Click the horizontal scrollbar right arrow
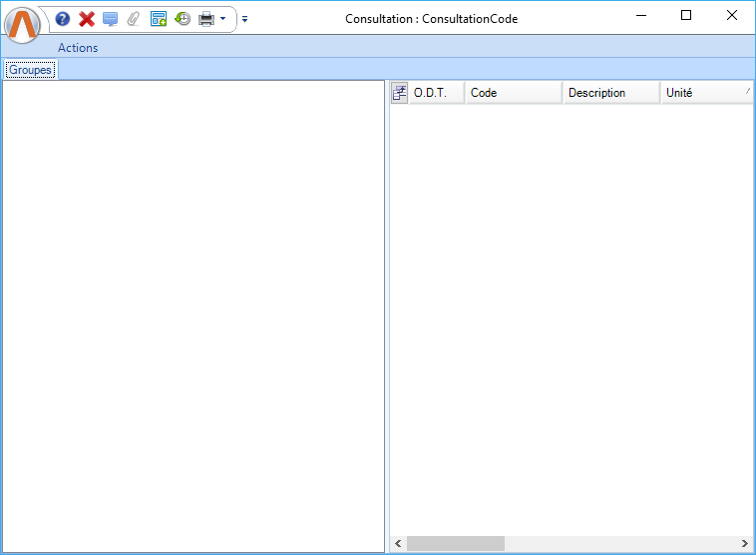This screenshot has width=756, height=555. 745,544
